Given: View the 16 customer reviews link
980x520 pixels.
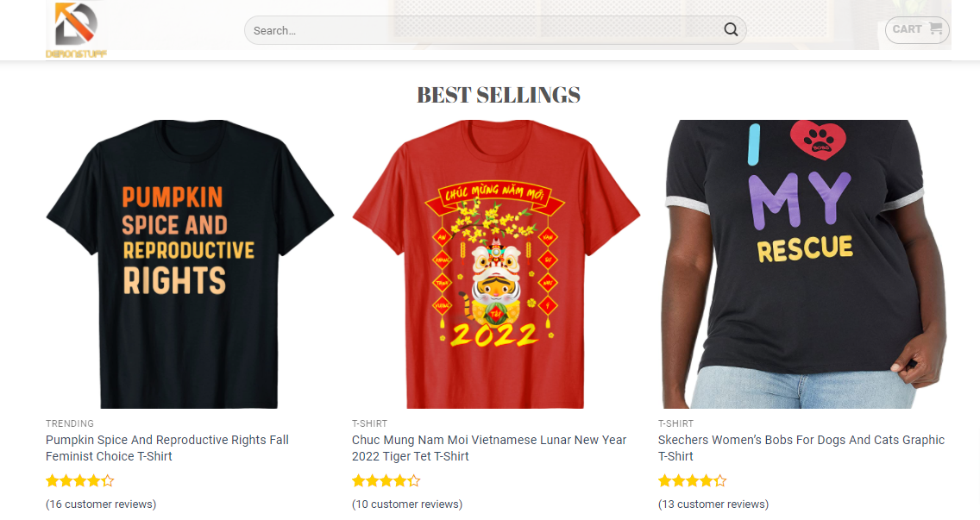Looking at the screenshot, I should tap(101, 504).
